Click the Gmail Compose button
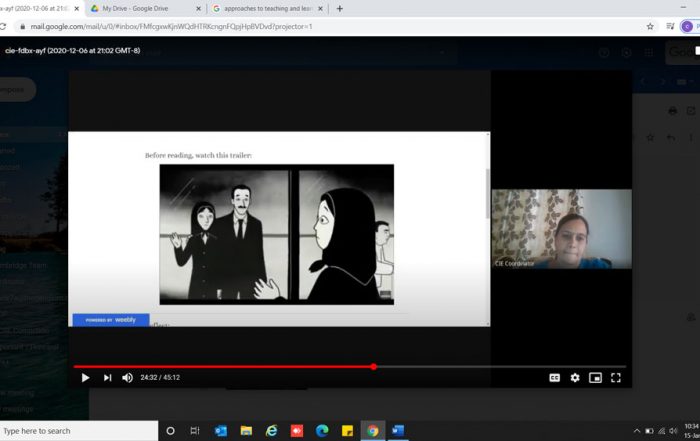This screenshot has width=700, height=441. click(17, 89)
